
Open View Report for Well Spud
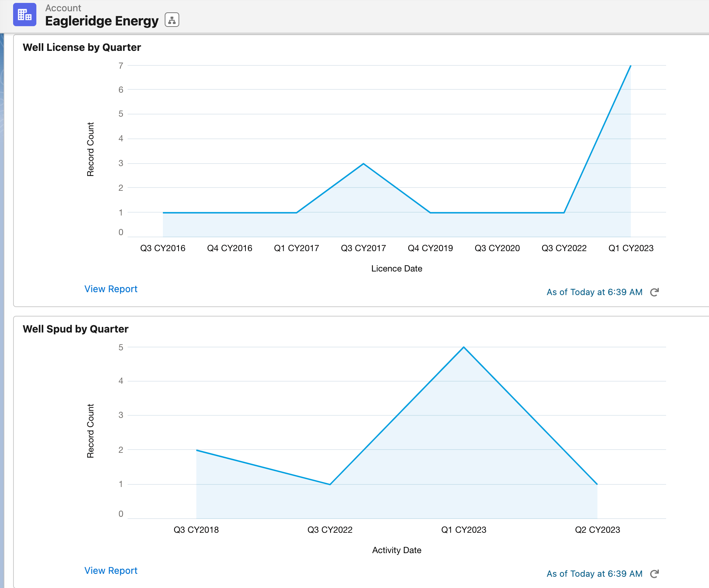pos(111,571)
